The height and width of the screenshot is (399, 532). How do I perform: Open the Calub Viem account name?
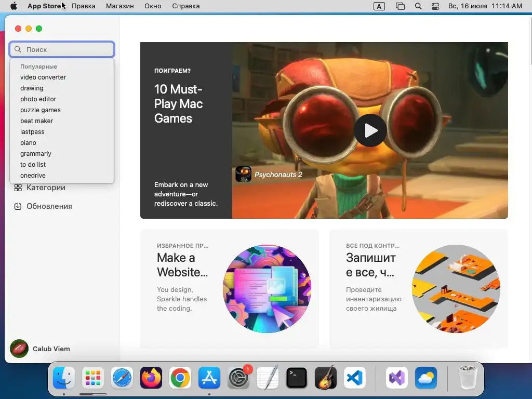(x=51, y=349)
